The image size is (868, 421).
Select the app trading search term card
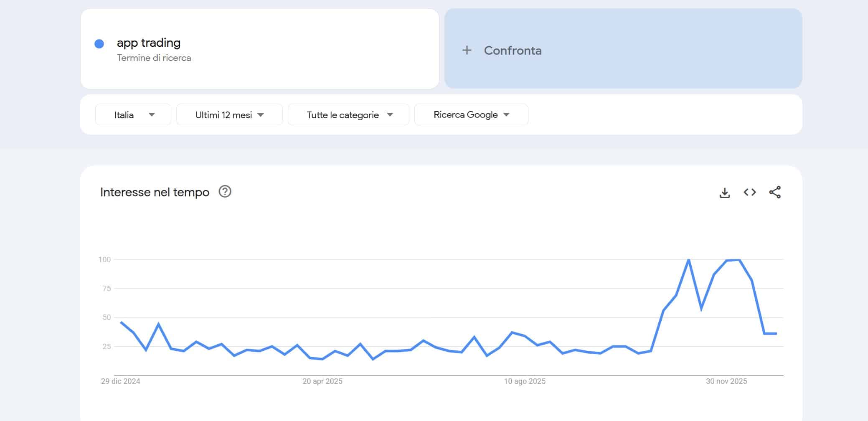coord(259,49)
